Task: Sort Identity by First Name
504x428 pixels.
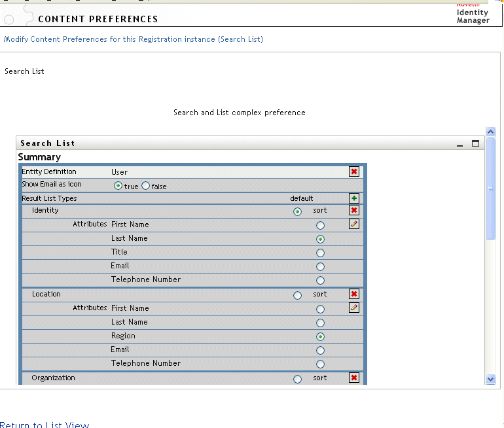Action: pos(320,226)
